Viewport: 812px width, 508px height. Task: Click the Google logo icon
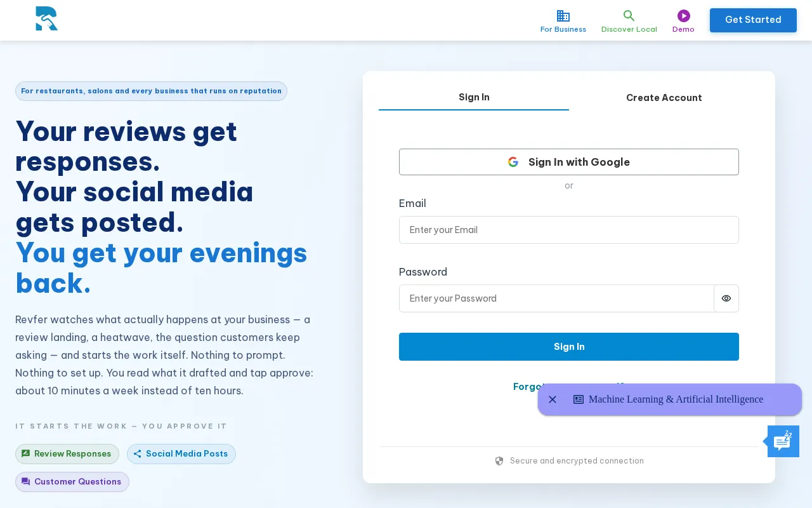pos(513,162)
